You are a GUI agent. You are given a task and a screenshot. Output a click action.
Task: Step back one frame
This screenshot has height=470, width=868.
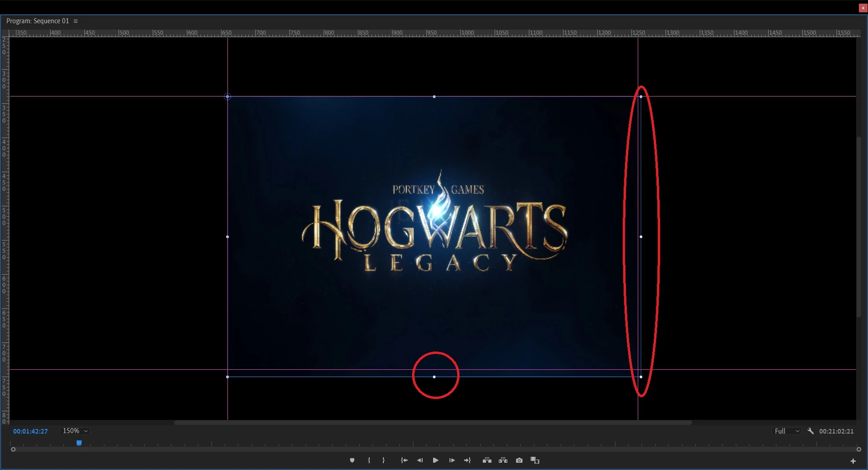point(420,460)
